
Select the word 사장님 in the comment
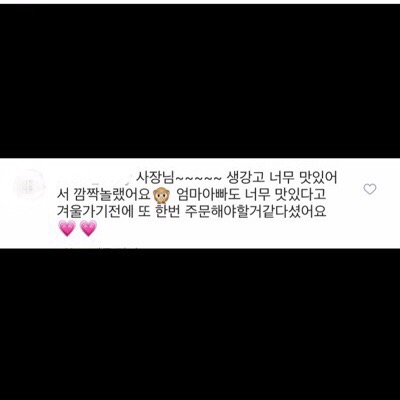[154, 178]
